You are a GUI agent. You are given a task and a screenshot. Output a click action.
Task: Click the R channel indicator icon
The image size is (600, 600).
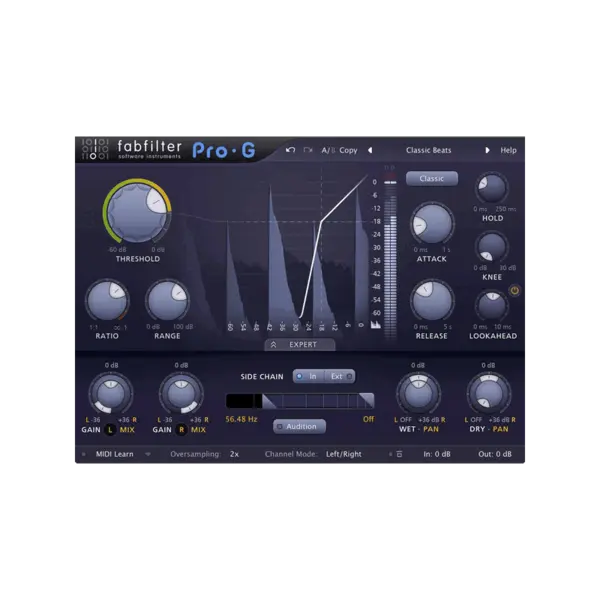coord(181,430)
